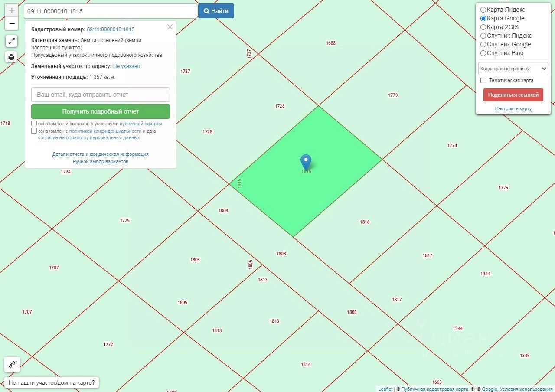This screenshot has height=392, width=555.
Task: Open the Кадастровые границы dropdown
Action: point(513,69)
